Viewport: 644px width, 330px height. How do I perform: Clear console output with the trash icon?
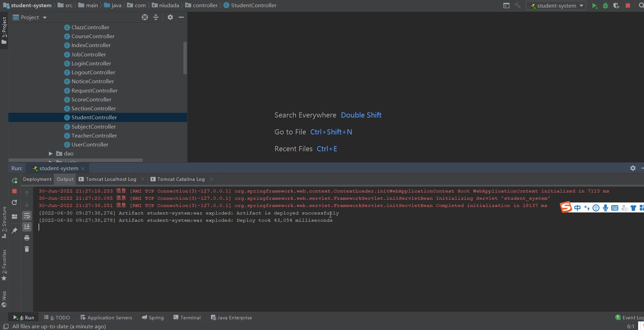click(27, 249)
